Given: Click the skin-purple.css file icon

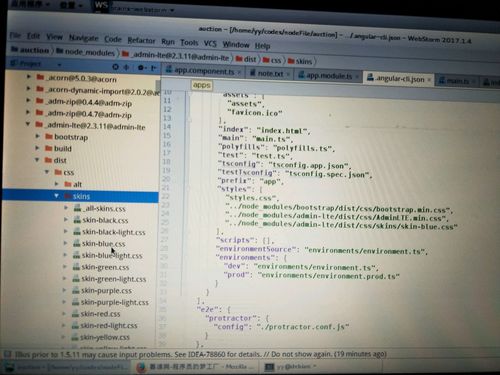Looking at the screenshot, I should pos(76,290).
